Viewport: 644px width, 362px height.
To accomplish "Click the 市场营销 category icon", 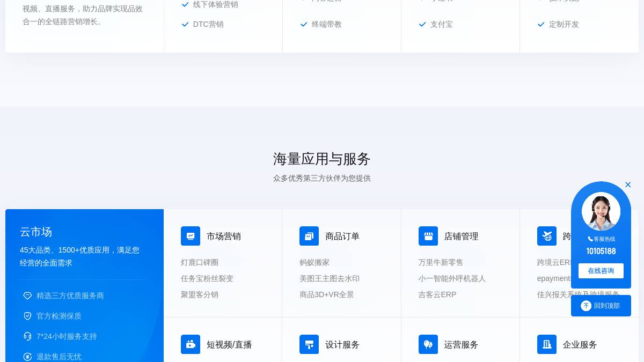I will click(x=191, y=236).
